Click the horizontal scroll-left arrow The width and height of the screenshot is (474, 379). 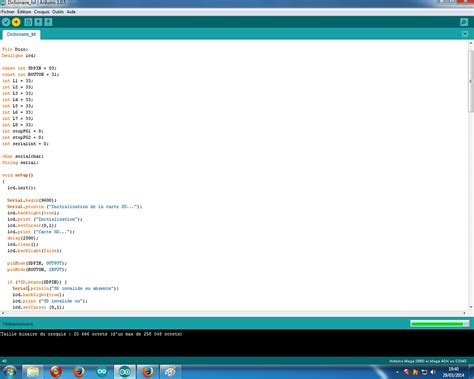coord(3,313)
